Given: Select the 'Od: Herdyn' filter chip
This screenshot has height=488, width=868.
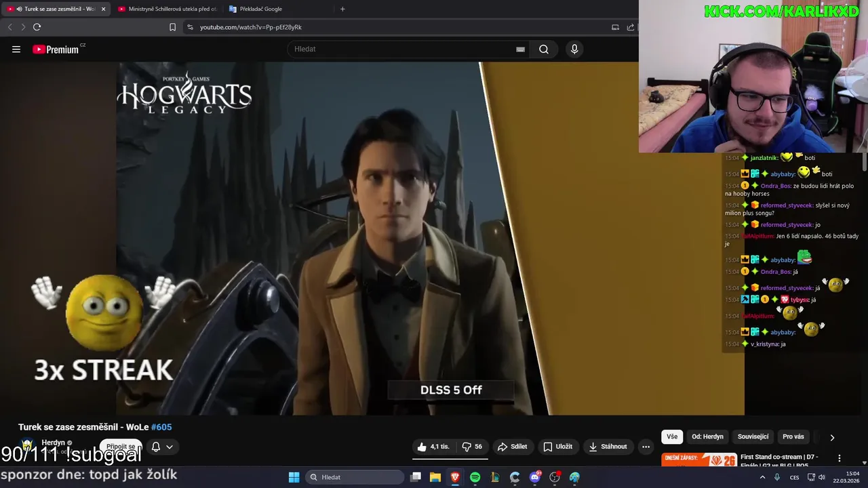Looking at the screenshot, I should [x=707, y=436].
